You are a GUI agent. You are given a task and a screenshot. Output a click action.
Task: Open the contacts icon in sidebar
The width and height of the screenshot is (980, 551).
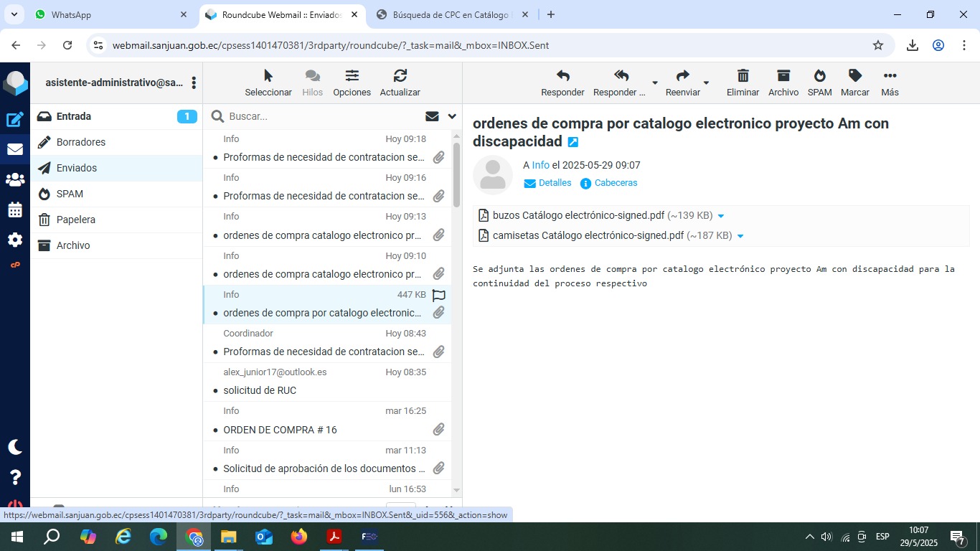(x=15, y=180)
